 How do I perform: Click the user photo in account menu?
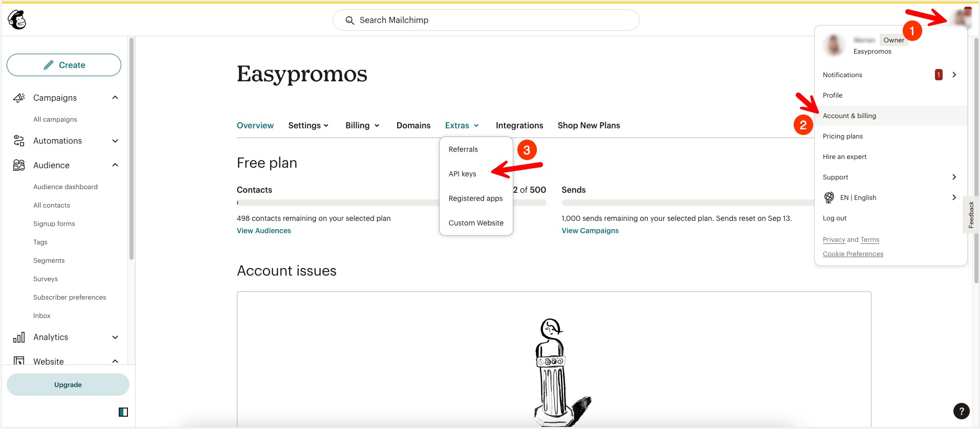pos(834,46)
